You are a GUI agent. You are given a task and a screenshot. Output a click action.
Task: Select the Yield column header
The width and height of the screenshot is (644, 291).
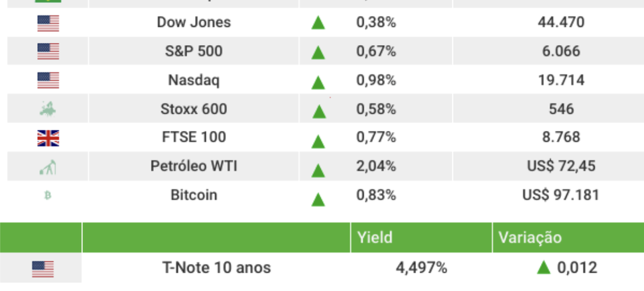pos(375,237)
